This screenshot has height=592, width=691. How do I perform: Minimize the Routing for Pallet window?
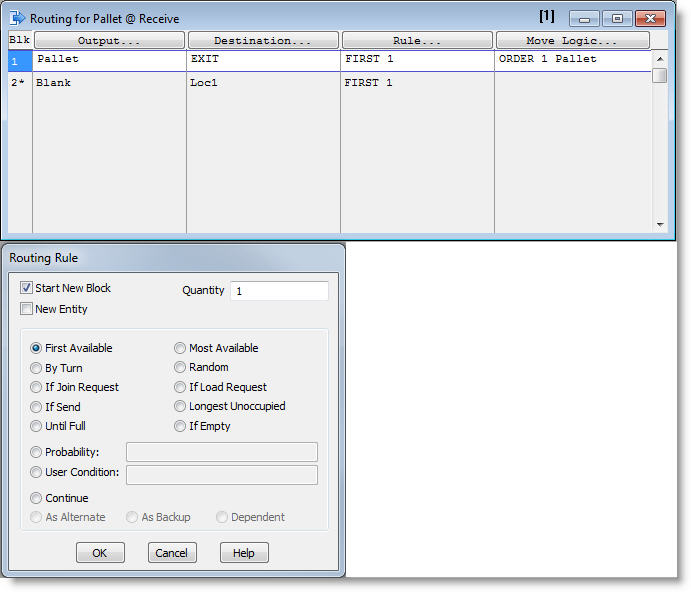coord(584,19)
